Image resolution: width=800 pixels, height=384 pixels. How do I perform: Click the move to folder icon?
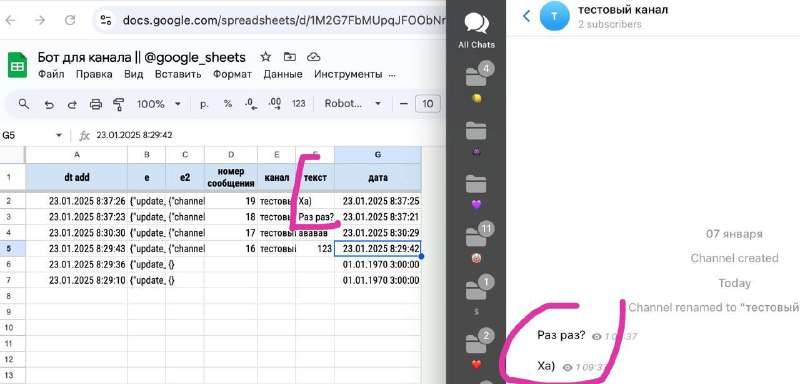289,57
